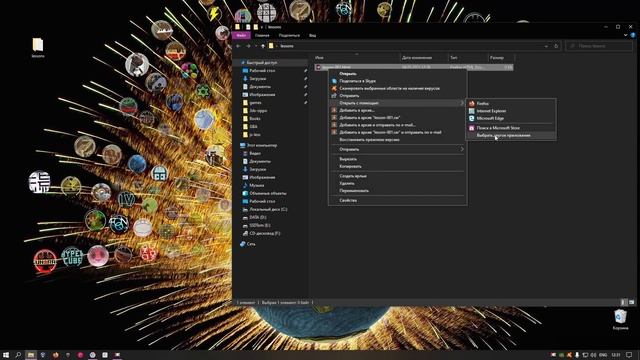Open 'CD-дисковод (F:)' in sidebar
The height and width of the screenshot is (360, 640).
point(264,233)
